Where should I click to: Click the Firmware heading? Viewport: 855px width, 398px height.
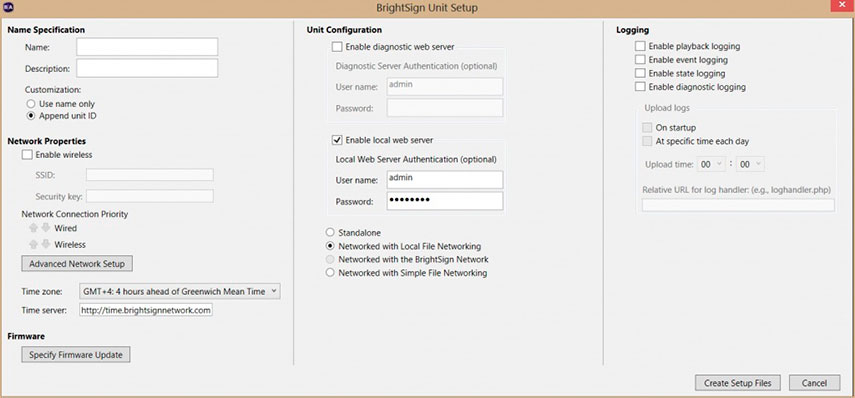point(26,336)
